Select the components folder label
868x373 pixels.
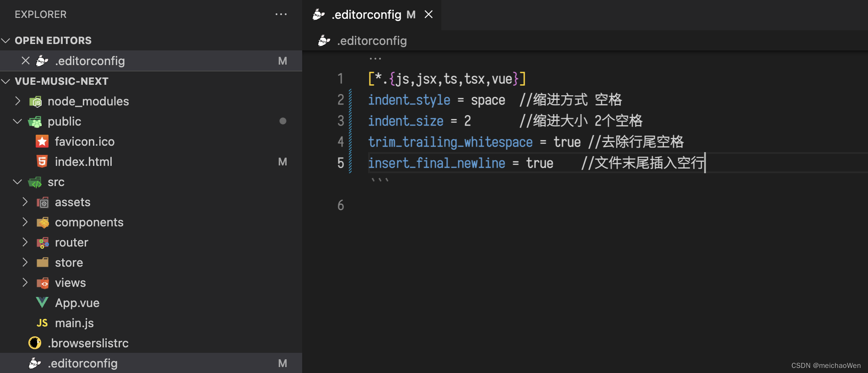tap(89, 222)
